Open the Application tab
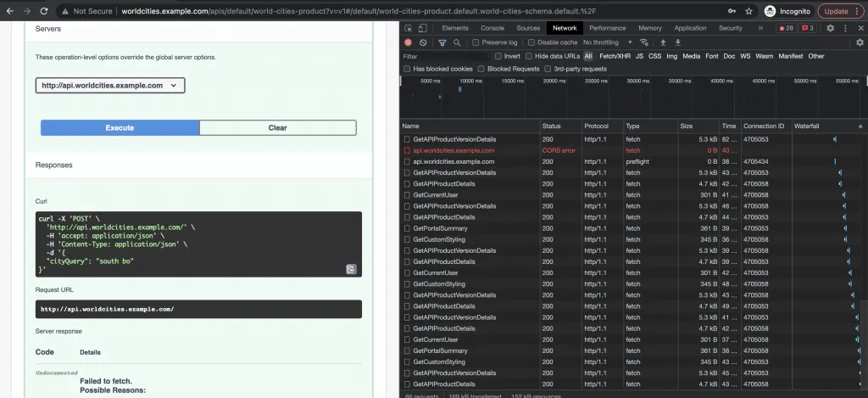868x398 pixels. click(690, 28)
